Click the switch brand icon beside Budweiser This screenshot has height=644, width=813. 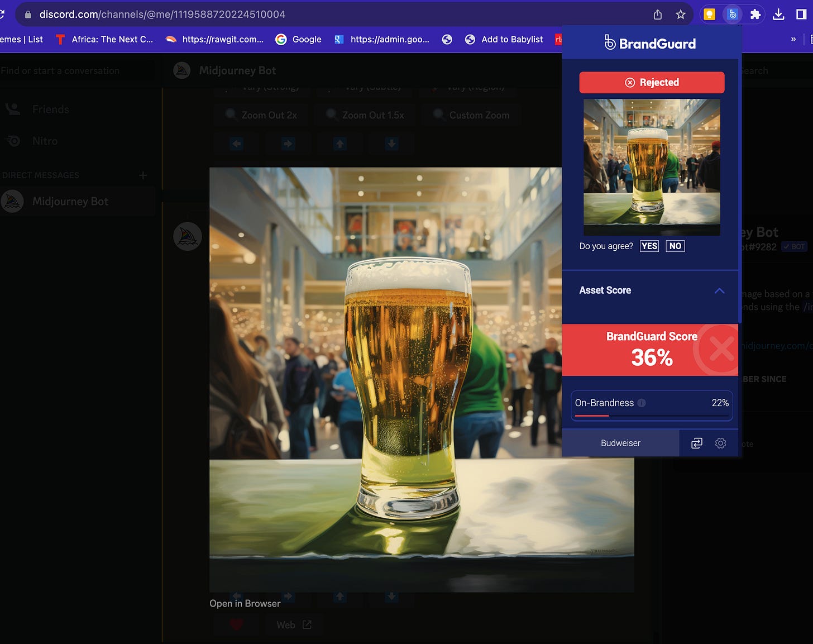(x=696, y=443)
